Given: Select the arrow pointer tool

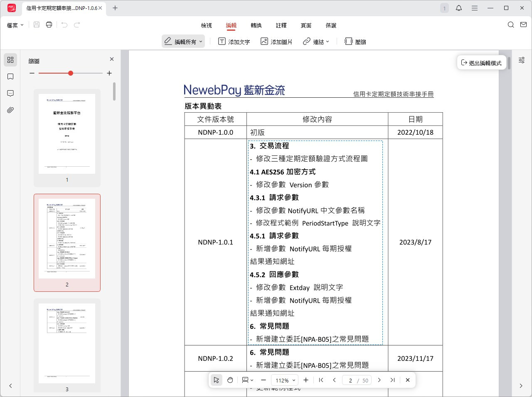Looking at the screenshot, I should point(217,380).
